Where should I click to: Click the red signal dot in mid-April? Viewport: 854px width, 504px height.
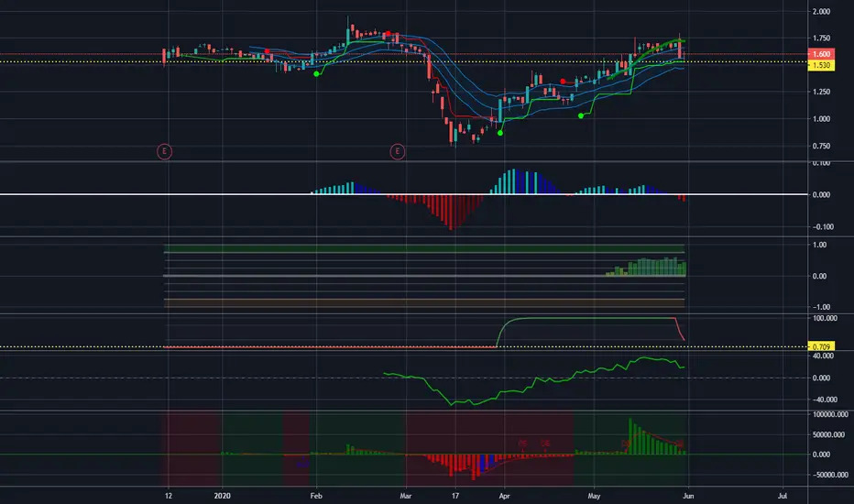point(563,82)
